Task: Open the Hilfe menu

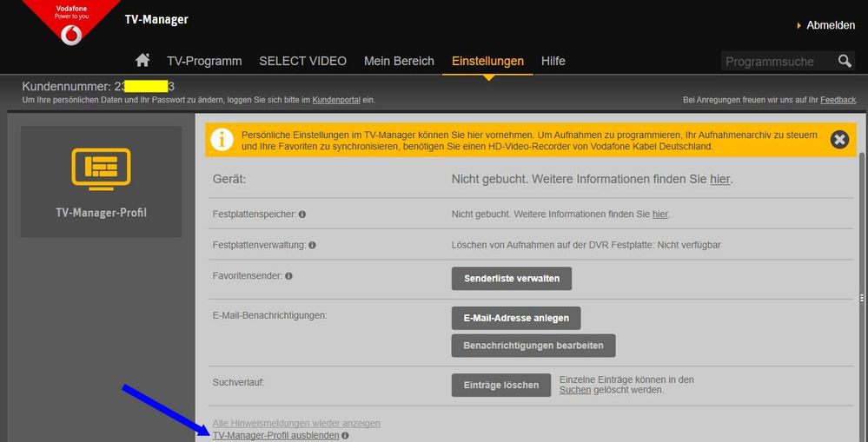Action: pos(553,61)
